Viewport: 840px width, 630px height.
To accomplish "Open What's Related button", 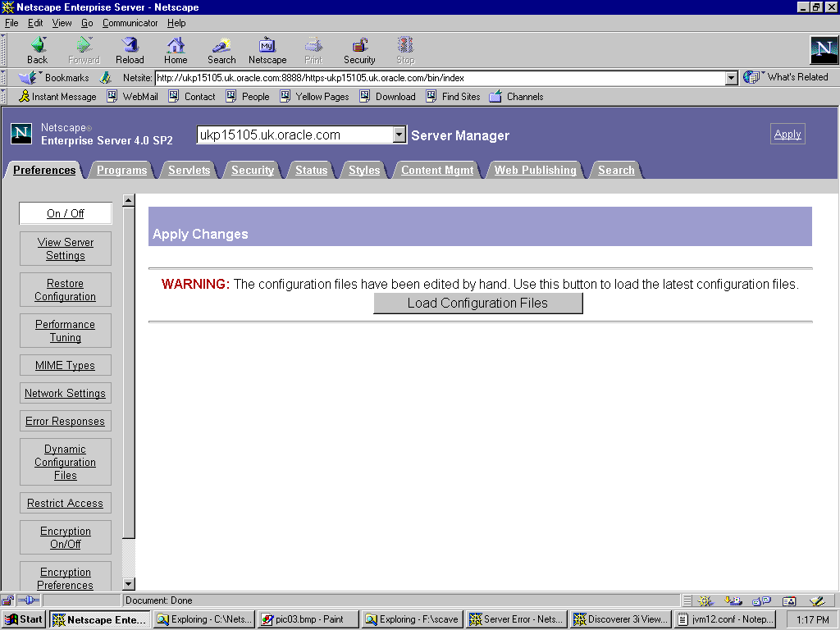I will [785, 77].
